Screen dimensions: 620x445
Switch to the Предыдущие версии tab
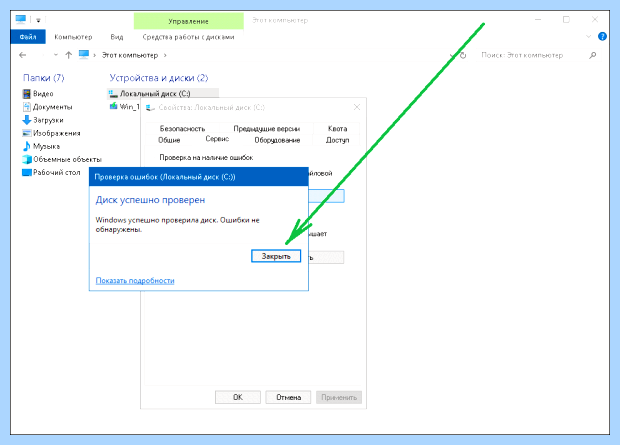[267, 129]
